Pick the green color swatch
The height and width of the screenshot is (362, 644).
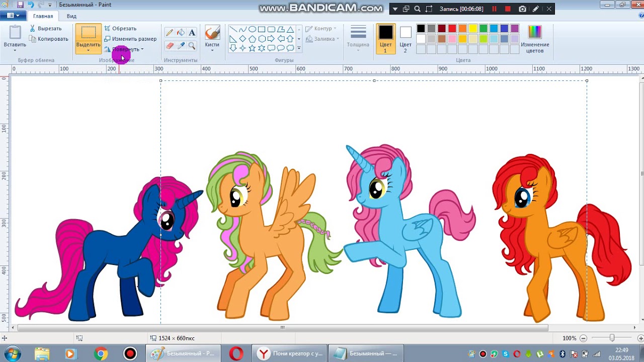[x=484, y=29]
